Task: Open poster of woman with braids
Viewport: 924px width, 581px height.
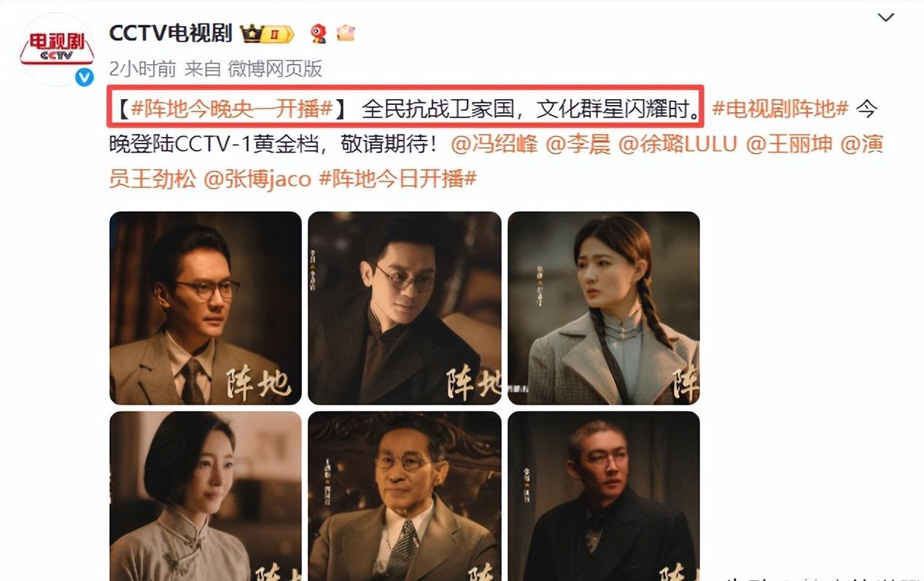Action: click(604, 308)
